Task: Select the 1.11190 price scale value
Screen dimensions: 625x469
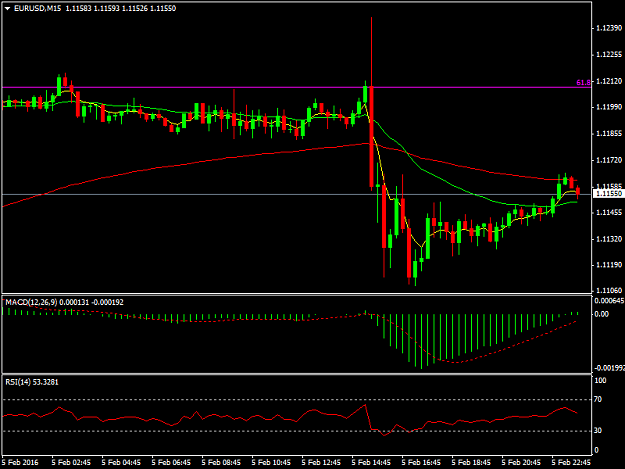Action: (609, 265)
